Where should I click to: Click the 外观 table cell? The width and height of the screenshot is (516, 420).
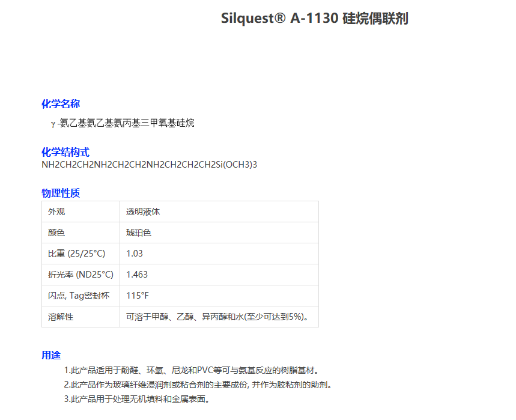pyautogui.click(x=56, y=212)
